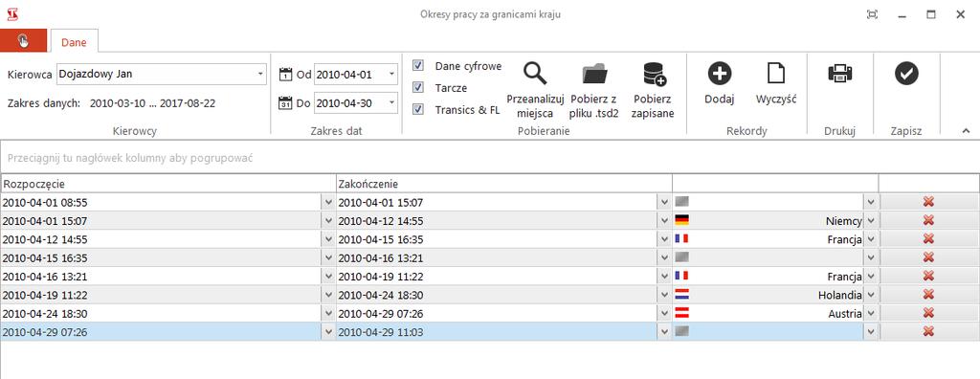This screenshot has height=379, width=980.
Task: Open the Kierowca driver dropdown
Action: click(x=260, y=74)
